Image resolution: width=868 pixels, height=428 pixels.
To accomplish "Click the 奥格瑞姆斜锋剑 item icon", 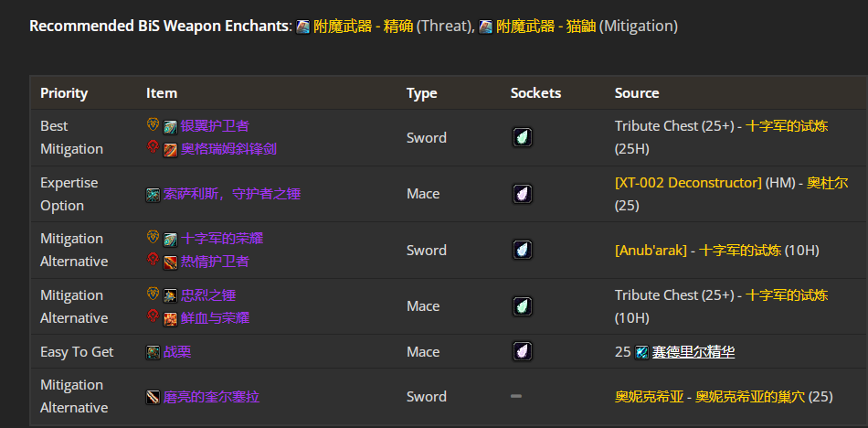I will (x=170, y=149).
